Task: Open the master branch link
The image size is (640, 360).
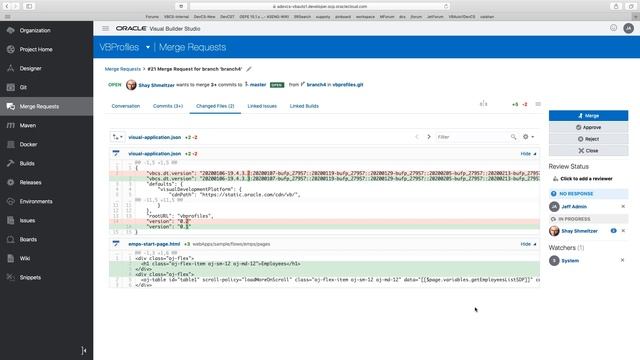Action: (258, 84)
